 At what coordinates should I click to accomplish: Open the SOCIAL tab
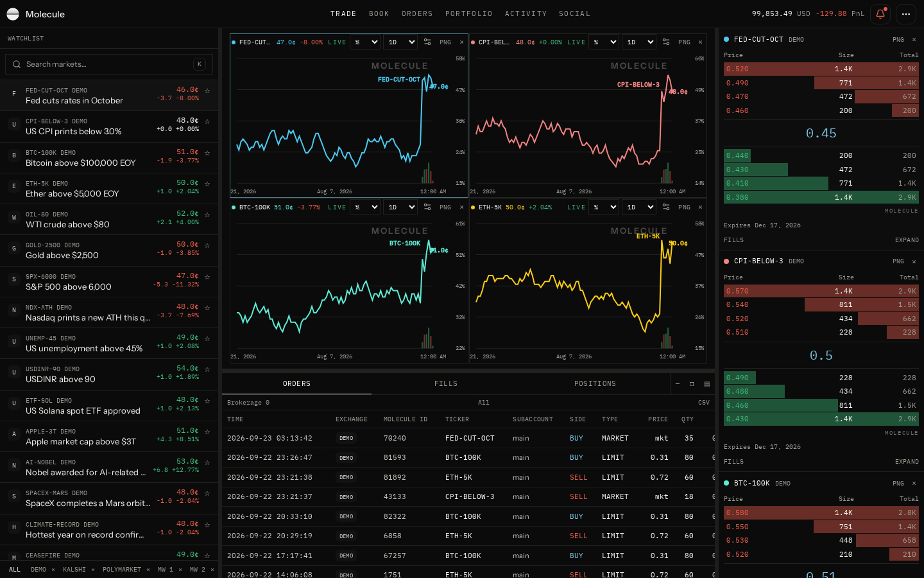pyautogui.click(x=574, y=13)
